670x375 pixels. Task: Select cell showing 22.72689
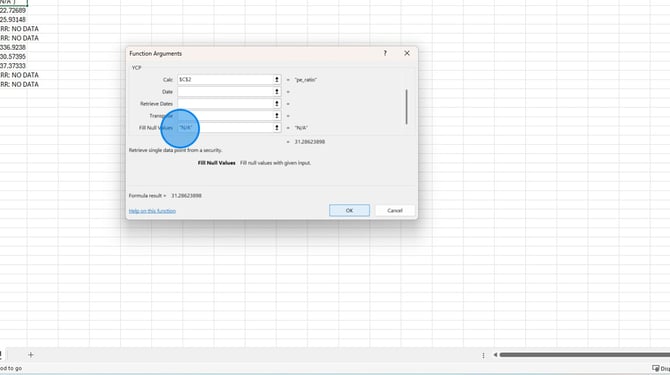(13, 10)
